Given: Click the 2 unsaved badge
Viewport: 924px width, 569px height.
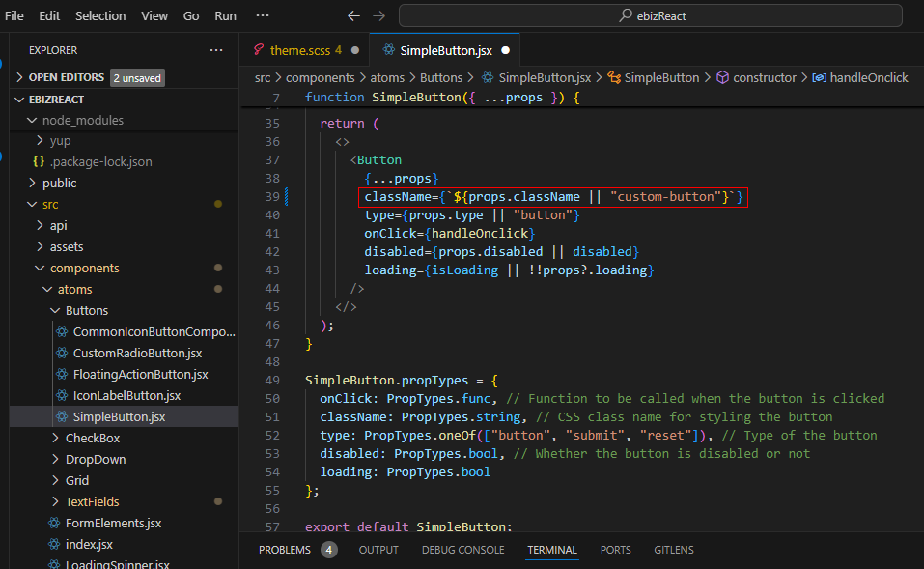Looking at the screenshot, I should coord(137,78).
